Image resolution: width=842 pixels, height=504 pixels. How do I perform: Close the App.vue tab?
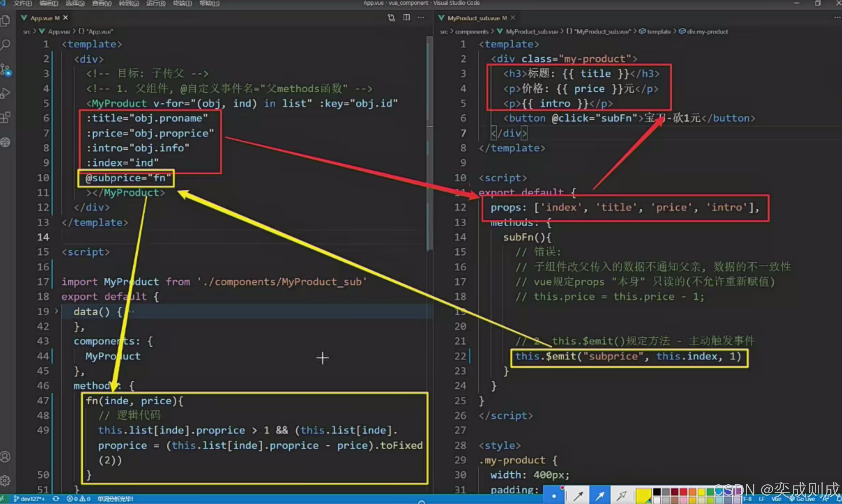pos(66,18)
